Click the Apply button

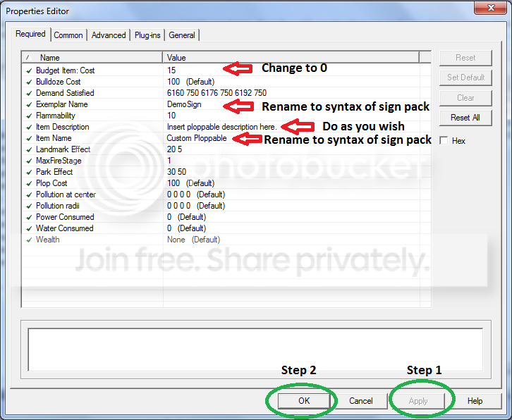418,401
